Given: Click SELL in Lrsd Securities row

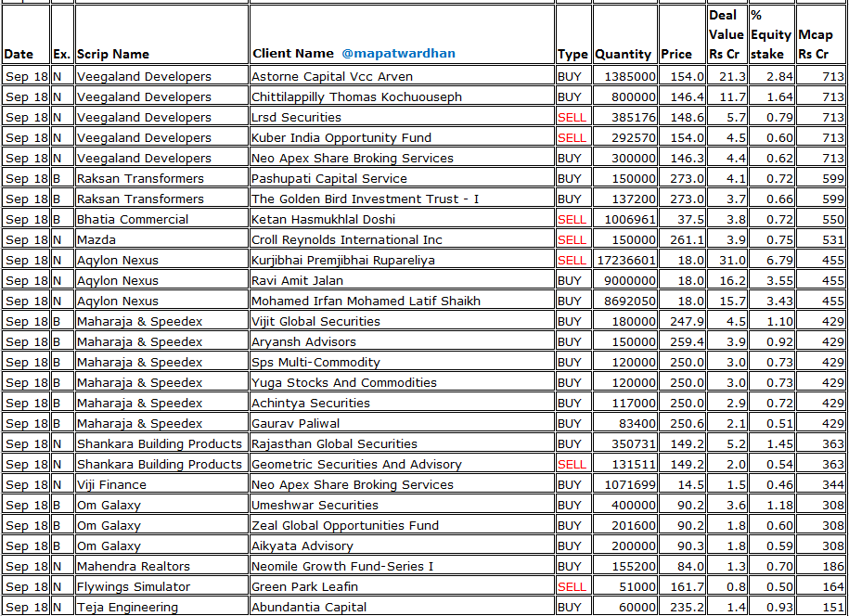Looking at the screenshot, I should coord(572,118).
